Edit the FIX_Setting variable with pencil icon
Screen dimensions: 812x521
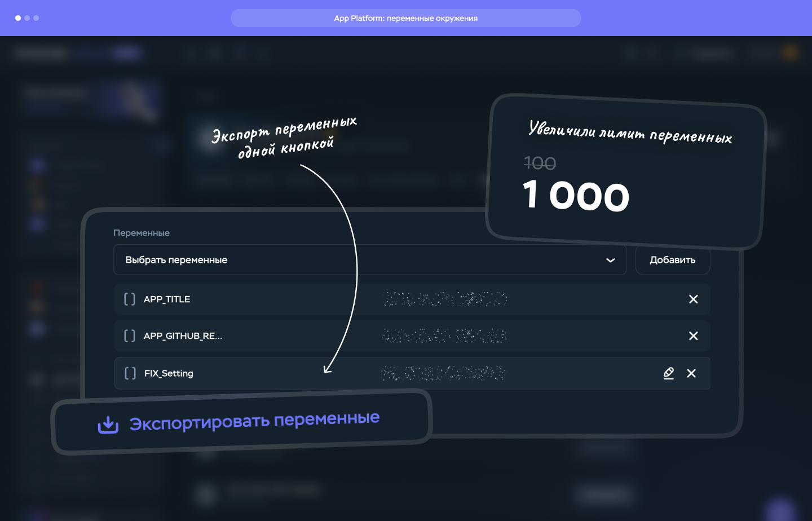pos(669,373)
